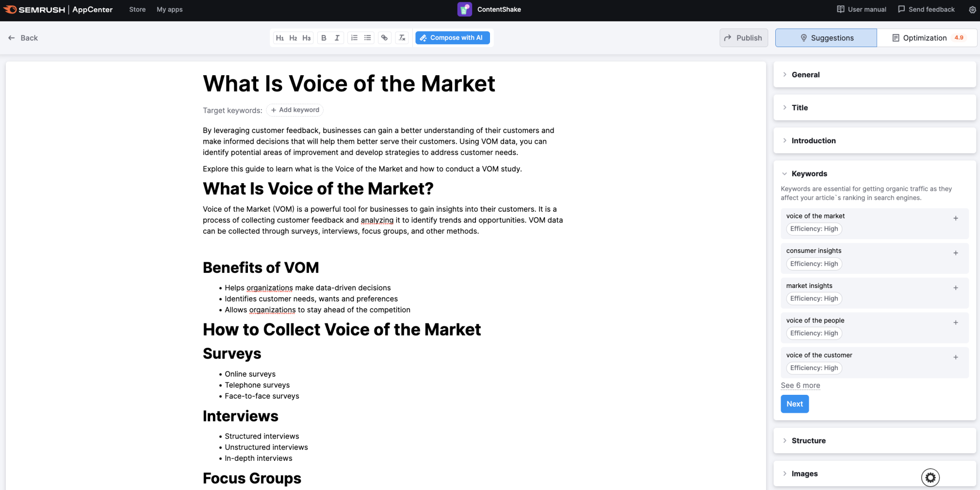Expand the Structure section

point(808,441)
